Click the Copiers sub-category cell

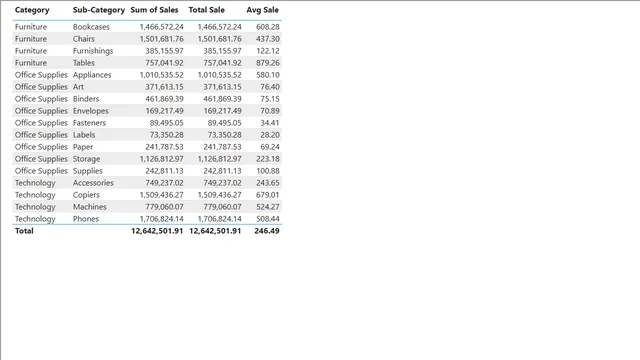86,195
